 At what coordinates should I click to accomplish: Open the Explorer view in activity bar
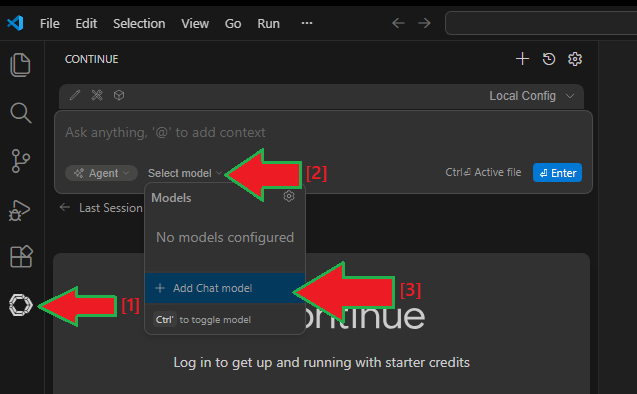(20, 65)
